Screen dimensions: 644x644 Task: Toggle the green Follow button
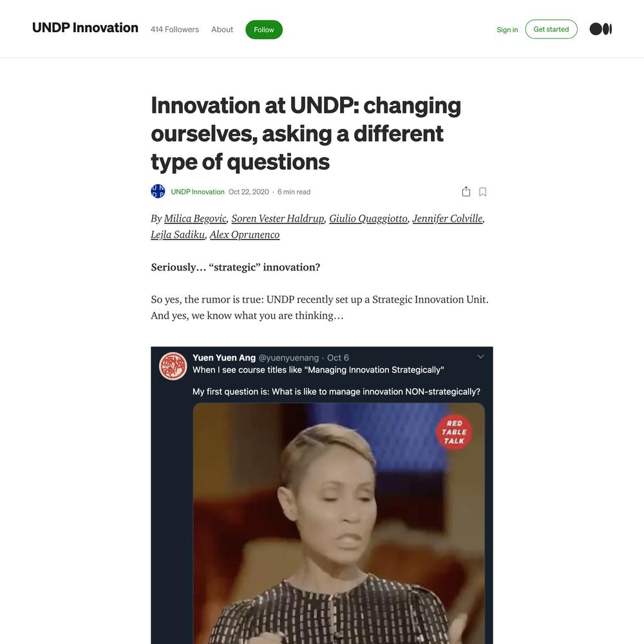263,30
